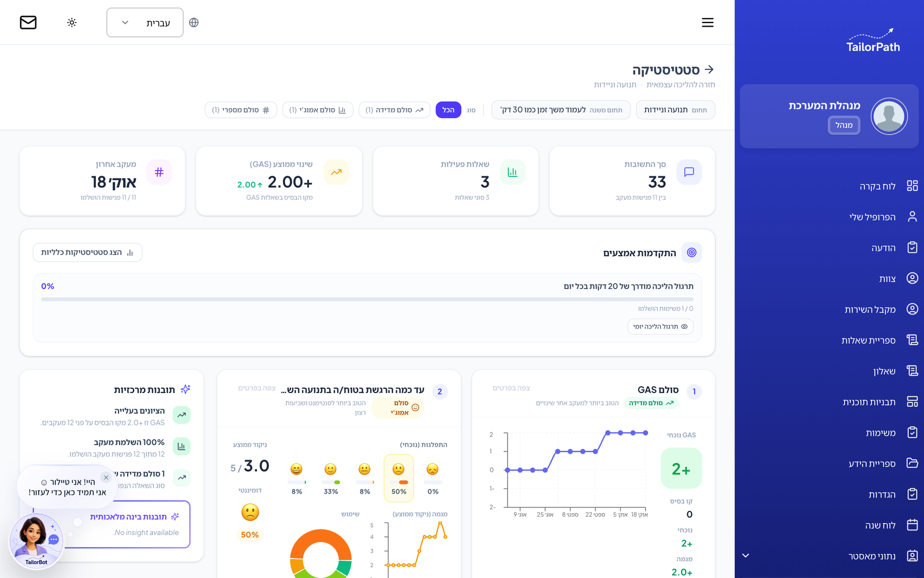Click the התקדמות אמצעים target icon
The width and height of the screenshot is (924, 578).
point(692,253)
